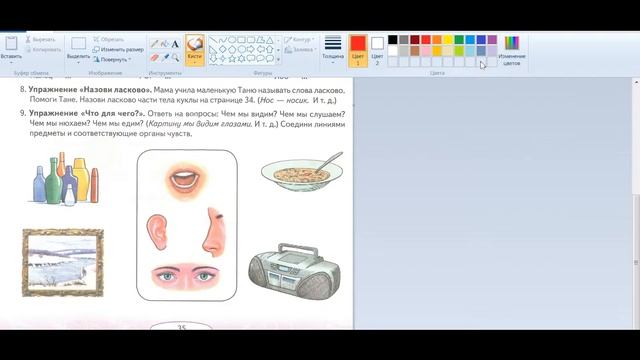Select the Цвет 2 (Color 2) button
The height and width of the screenshot is (360, 640).
pos(377,51)
